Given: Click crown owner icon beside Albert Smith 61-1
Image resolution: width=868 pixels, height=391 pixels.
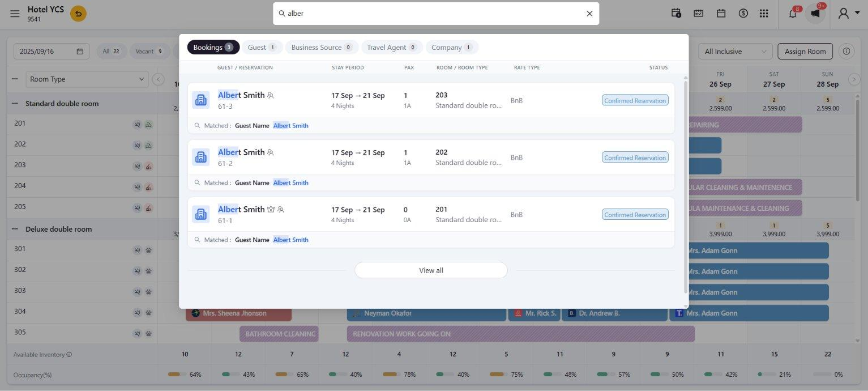Looking at the screenshot, I should coord(271,209).
